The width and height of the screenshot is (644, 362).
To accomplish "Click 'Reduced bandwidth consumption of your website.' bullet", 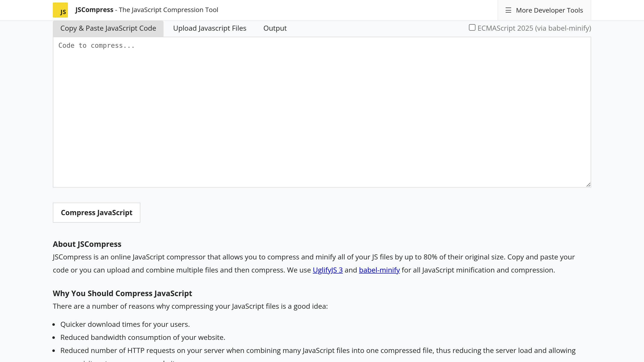I will click(x=143, y=337).
